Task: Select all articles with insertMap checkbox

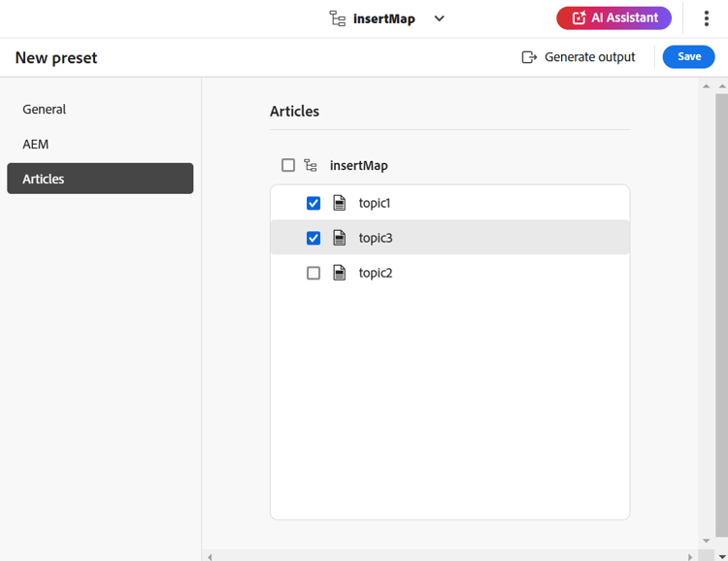Action: (x=288, y=165)
